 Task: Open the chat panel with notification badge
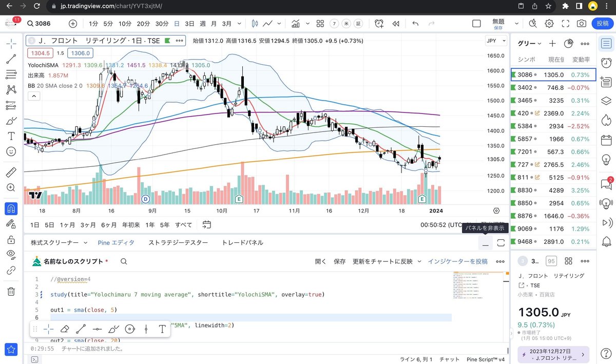coord(606,184)
